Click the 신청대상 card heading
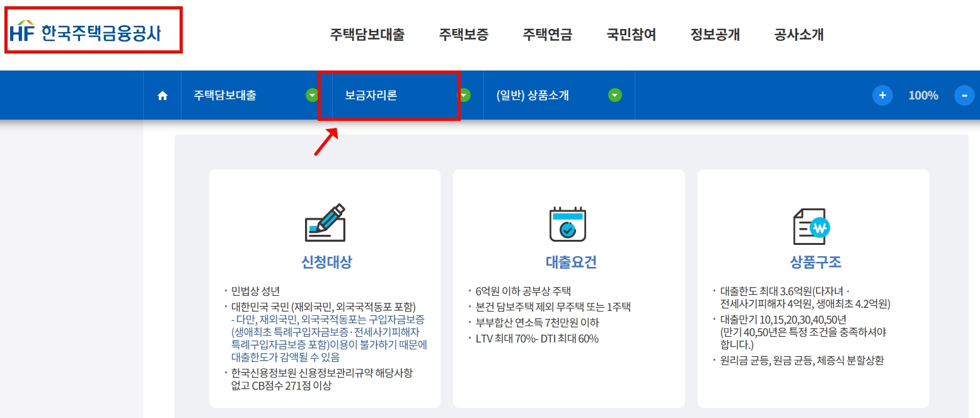 point(326,263)
